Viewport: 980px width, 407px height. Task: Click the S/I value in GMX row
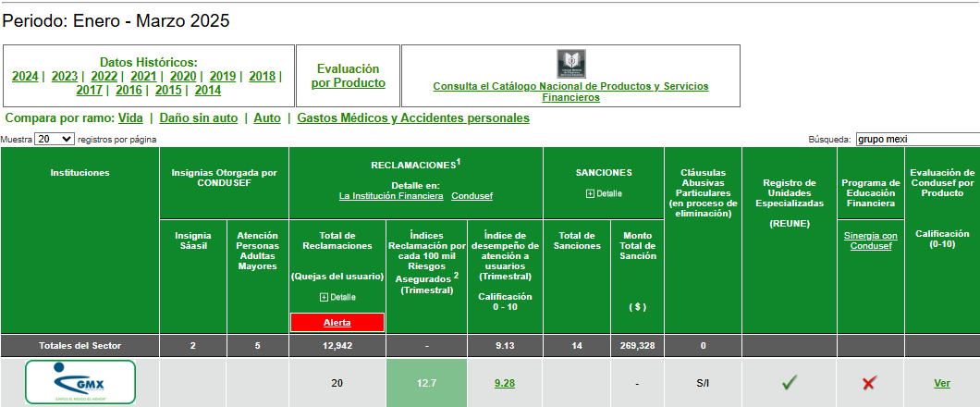[703, 383]
